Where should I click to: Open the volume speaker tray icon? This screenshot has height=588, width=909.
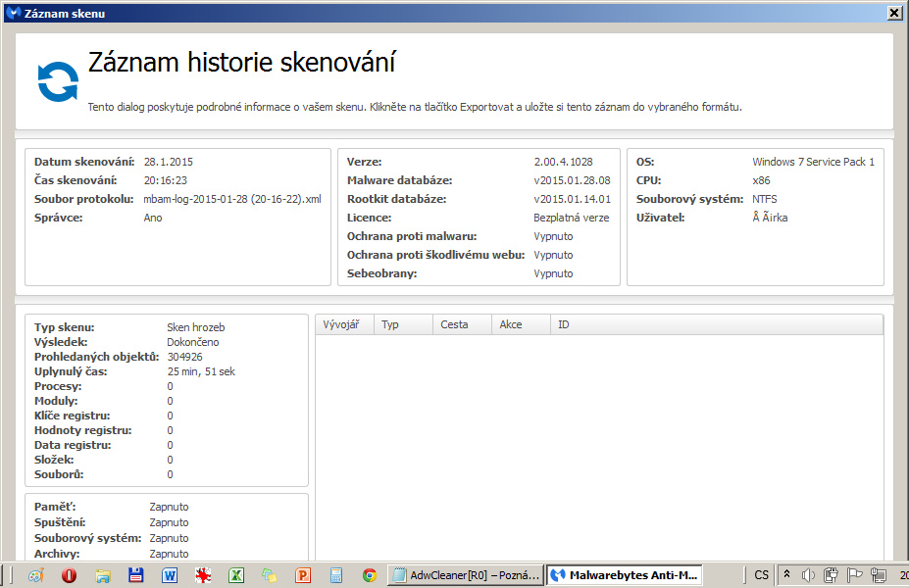(x=808, y=575)
